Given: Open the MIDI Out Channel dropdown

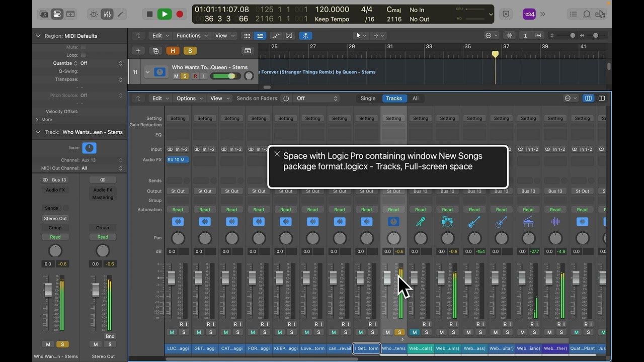Looking at the screenshot, I should point(102,168).
